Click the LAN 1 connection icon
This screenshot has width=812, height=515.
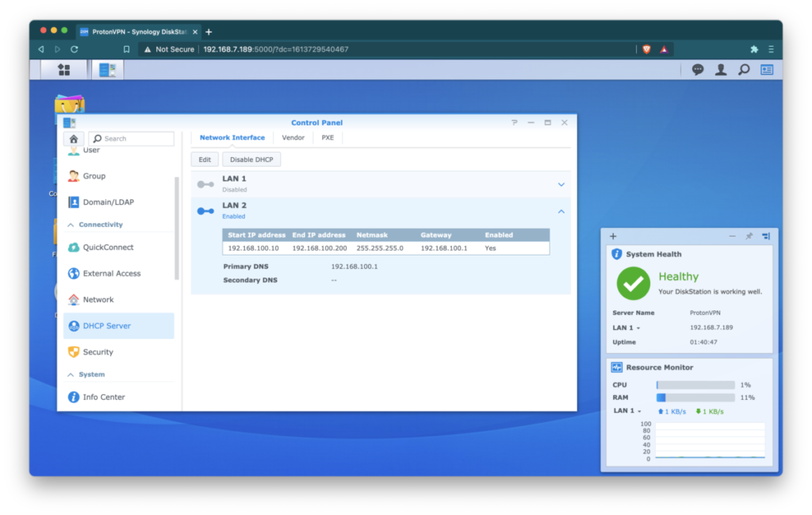tap(205, 184)
